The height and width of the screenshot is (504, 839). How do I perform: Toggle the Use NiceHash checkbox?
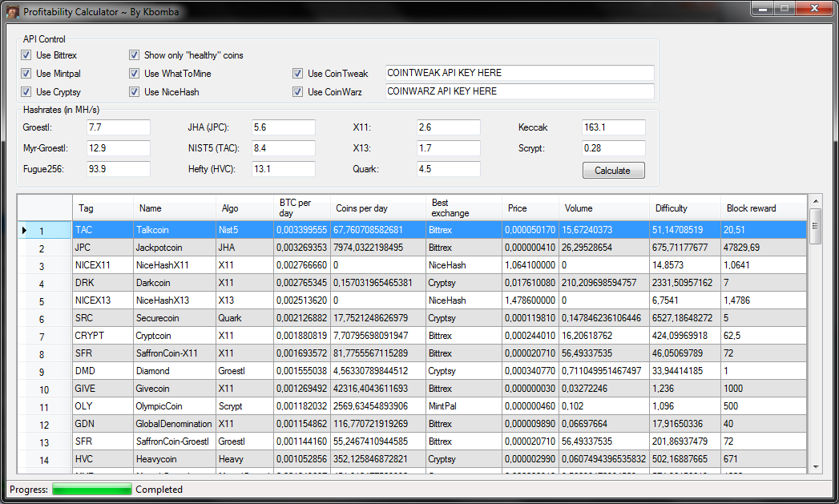134,92
